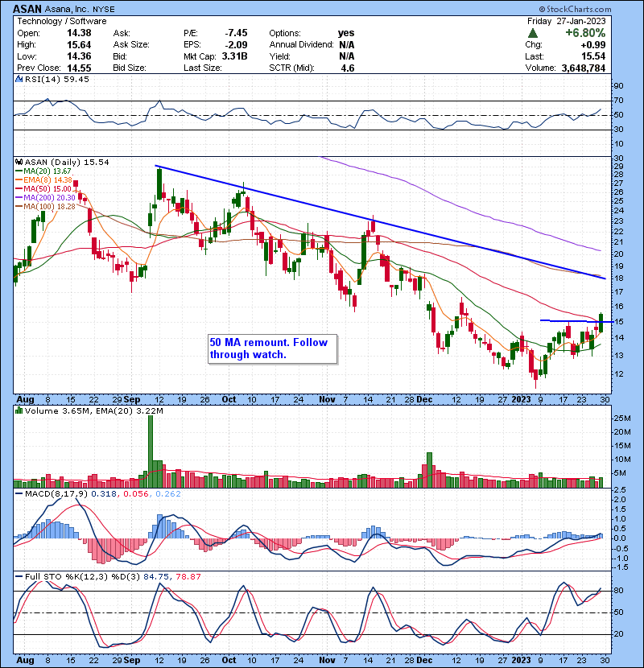Viewport: 644px width, 668px height.
Task: Click the stochastic %K value 84.75
Action: click(x=156, y=576)
